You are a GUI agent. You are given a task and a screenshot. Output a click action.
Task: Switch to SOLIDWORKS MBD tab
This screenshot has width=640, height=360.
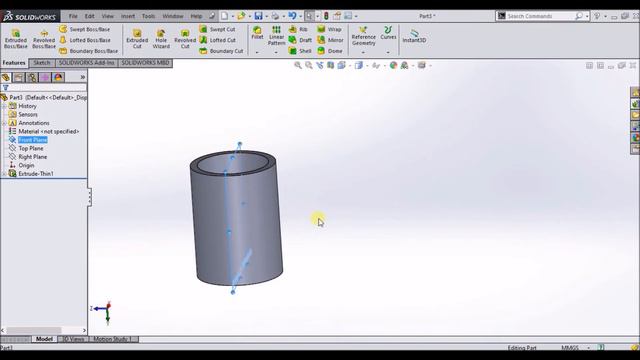(x=145, y=63)
